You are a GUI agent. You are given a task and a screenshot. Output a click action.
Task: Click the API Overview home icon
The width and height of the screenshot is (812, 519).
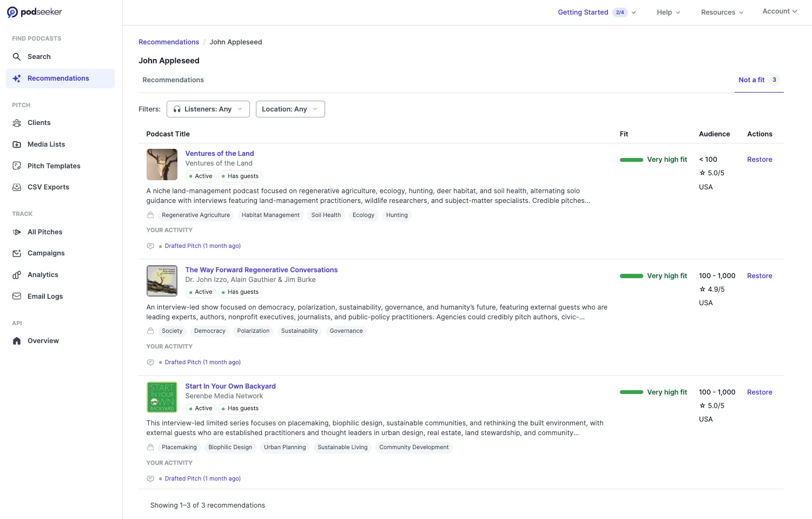[x=17, y=341]
